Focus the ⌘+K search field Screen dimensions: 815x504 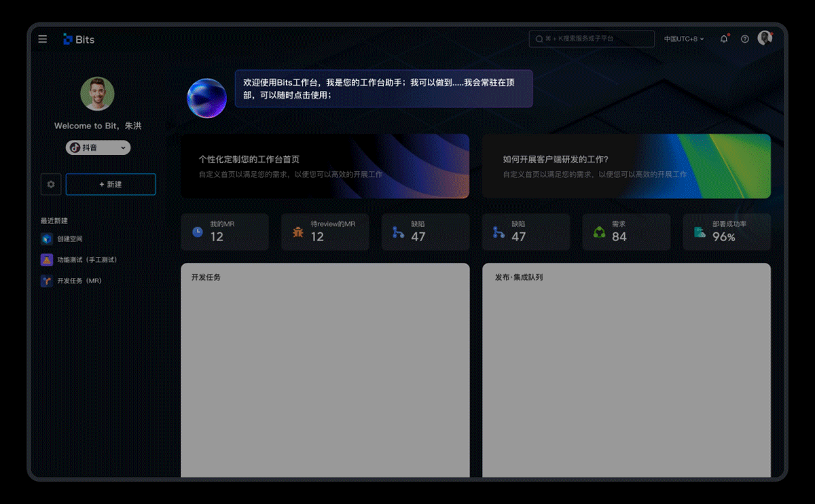(x=592, y=39)
